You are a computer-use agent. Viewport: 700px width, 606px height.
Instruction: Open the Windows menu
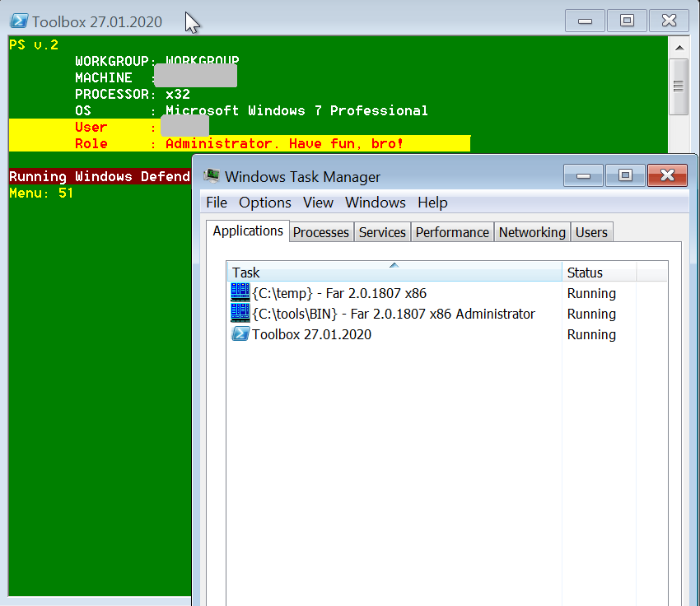point(375,203)
